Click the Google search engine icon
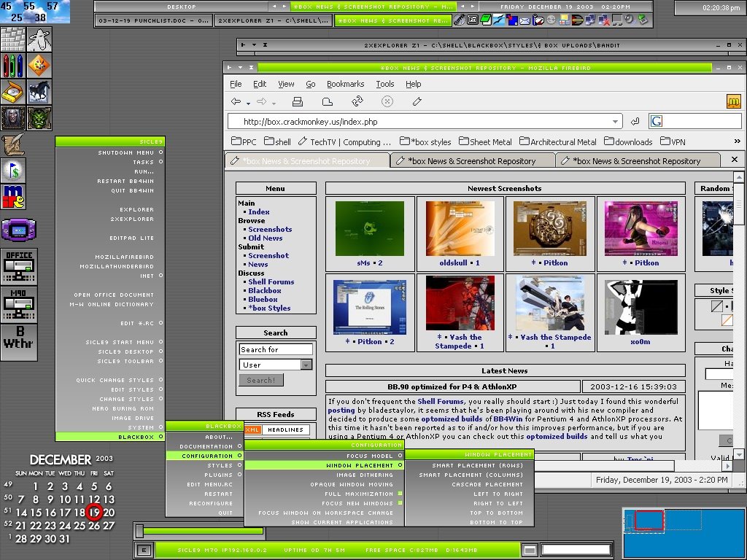 pyautogui.click(x=656, y=121)
